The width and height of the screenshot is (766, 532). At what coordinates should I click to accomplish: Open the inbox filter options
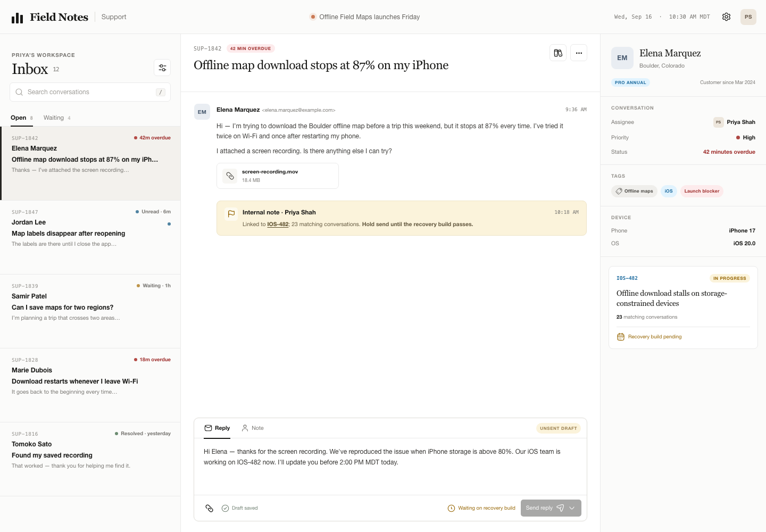point(162,68)
